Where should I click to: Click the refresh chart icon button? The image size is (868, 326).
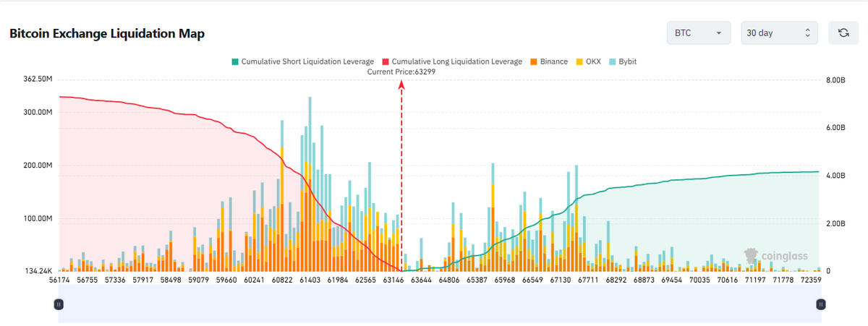point(843,33)
